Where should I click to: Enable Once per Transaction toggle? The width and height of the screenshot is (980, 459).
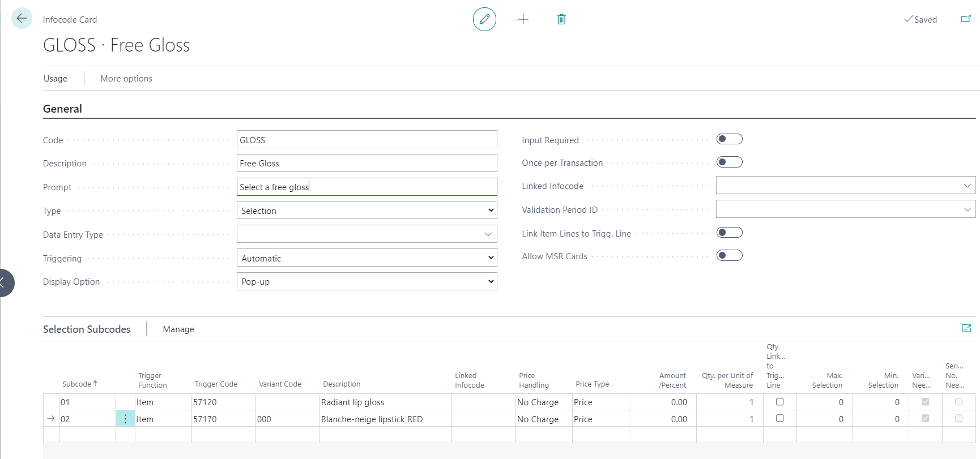pyautogui.click(x=729, y=162)
